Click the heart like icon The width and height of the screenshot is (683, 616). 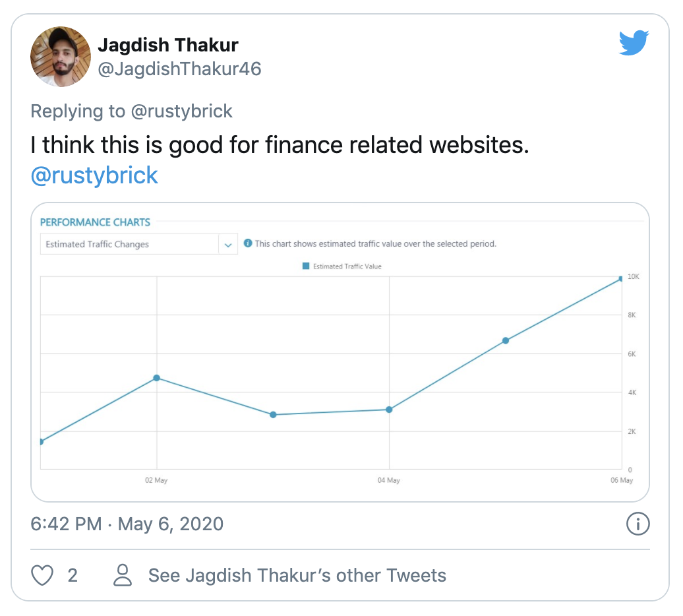click(x=43, y=575)
